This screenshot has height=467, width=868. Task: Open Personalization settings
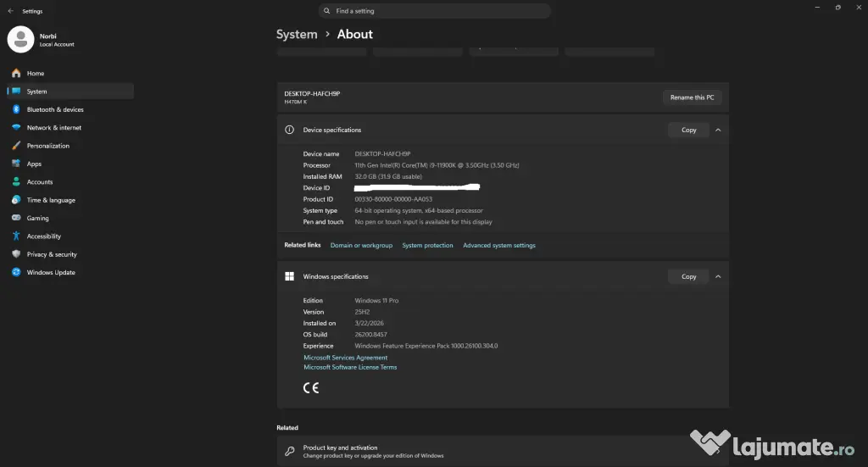click(70, 146)
